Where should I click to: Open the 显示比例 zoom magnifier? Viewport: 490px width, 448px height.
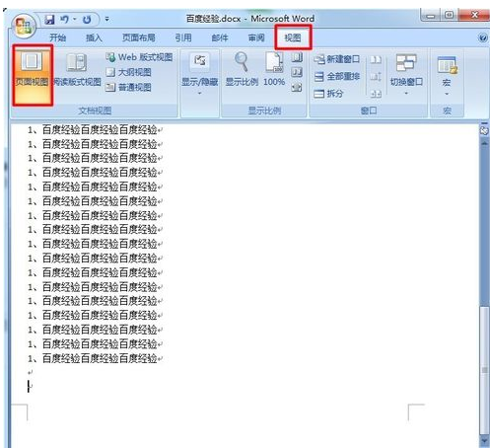[242, 69]
